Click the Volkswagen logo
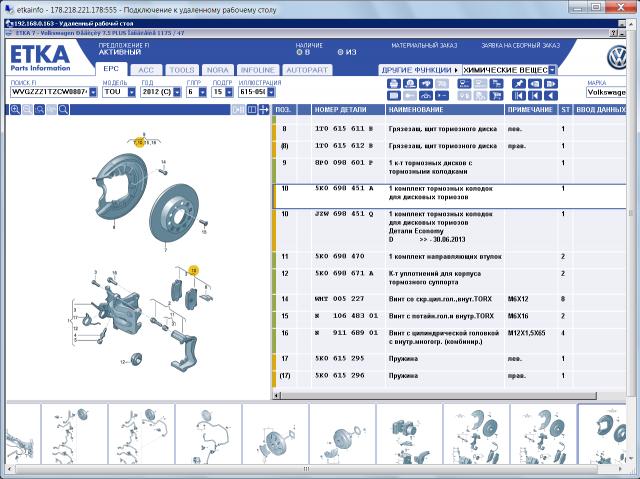This screenshot has width=640, height=479. pos(616,57)
